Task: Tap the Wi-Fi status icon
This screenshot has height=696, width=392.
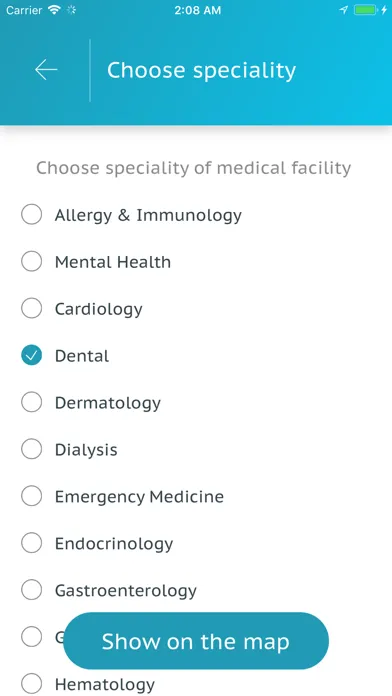Action: [x=55, y=10]
